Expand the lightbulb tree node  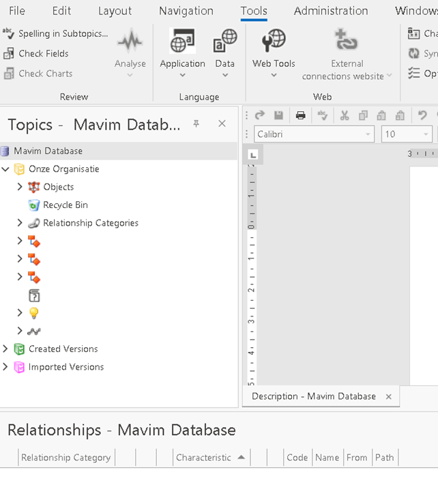[20, 313]
